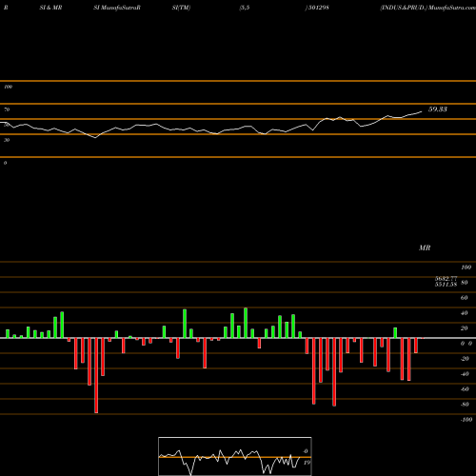
Task: Click the RSI axis label 100
Action: pos(8,87)
